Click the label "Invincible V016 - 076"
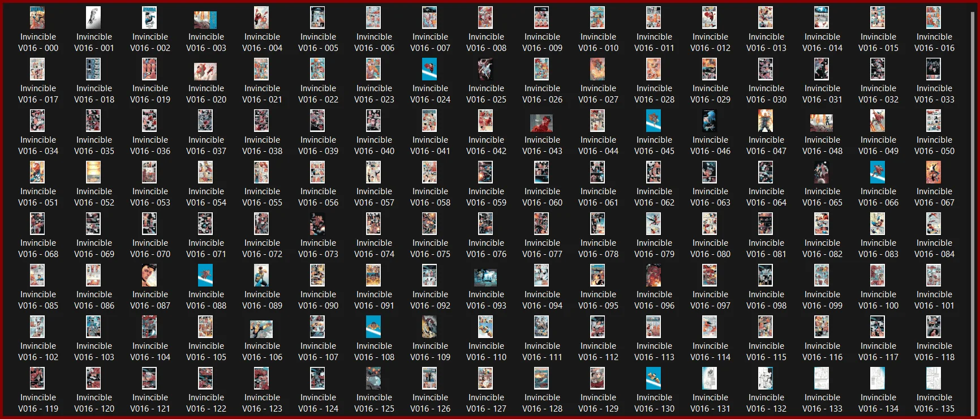This screenshot has width=980, height=419. (x=486, y=249)
